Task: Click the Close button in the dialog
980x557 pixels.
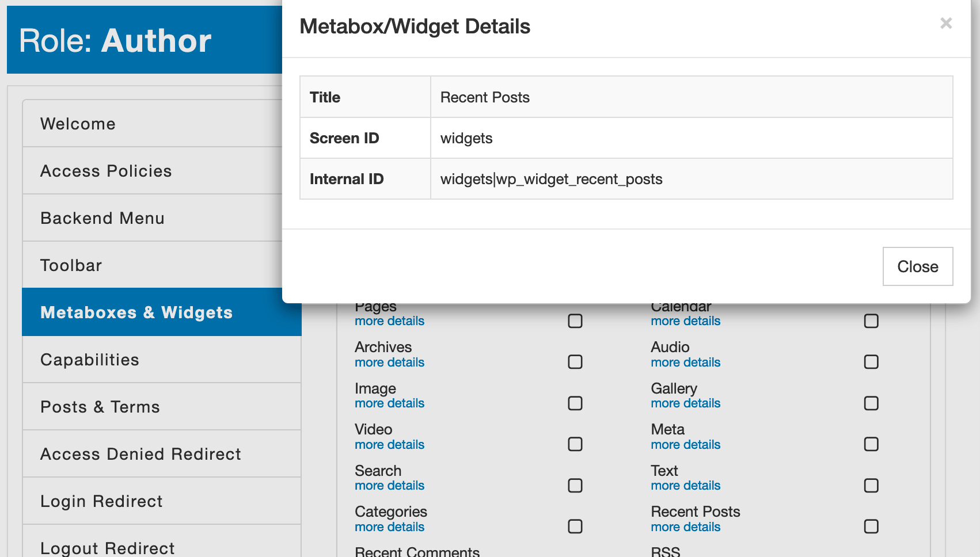Action: pyautogui.click(x=918, y=266)
